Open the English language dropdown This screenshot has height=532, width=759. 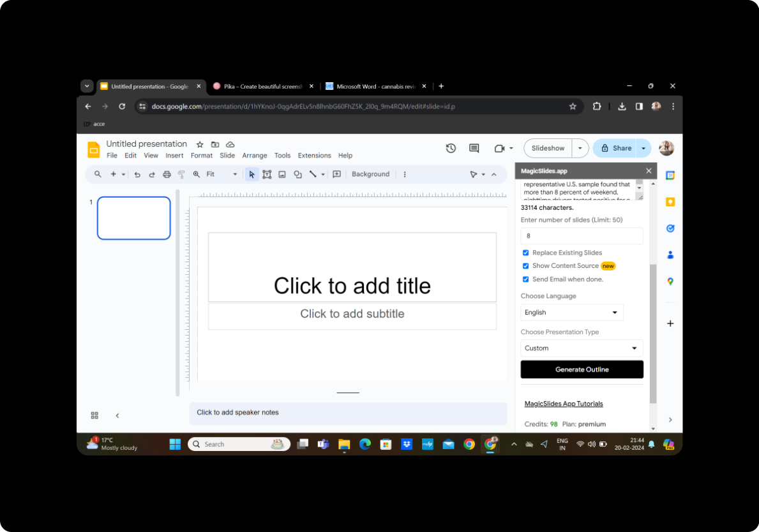[x=572, y=313]
